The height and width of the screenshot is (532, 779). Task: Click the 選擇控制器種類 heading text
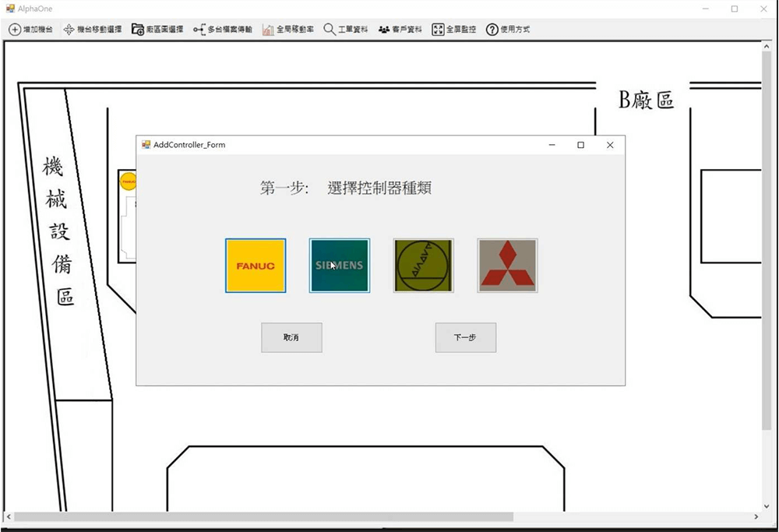point(379,188)
